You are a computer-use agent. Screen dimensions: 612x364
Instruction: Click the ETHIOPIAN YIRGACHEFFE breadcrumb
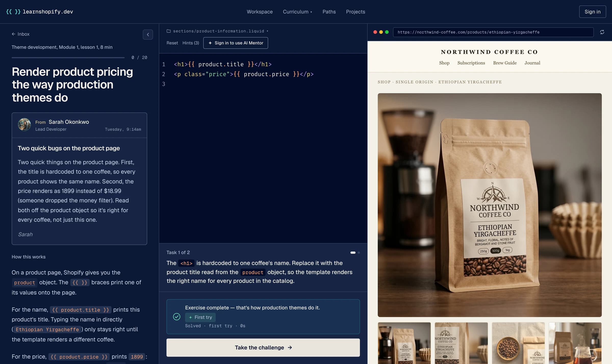pos(470,82)
